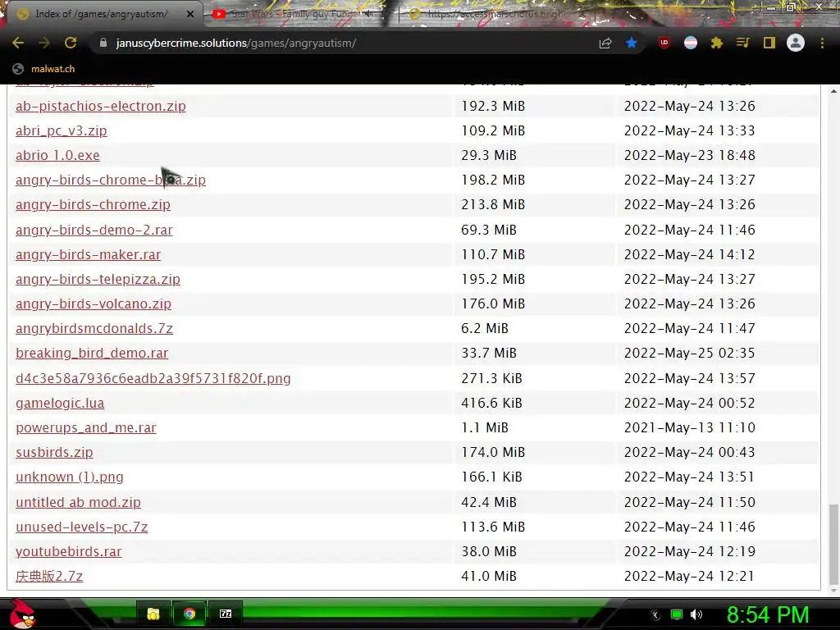Open the abri_pc_v3.zip link
This screenshot has height=630, width=840.
[x=61, y=130]
